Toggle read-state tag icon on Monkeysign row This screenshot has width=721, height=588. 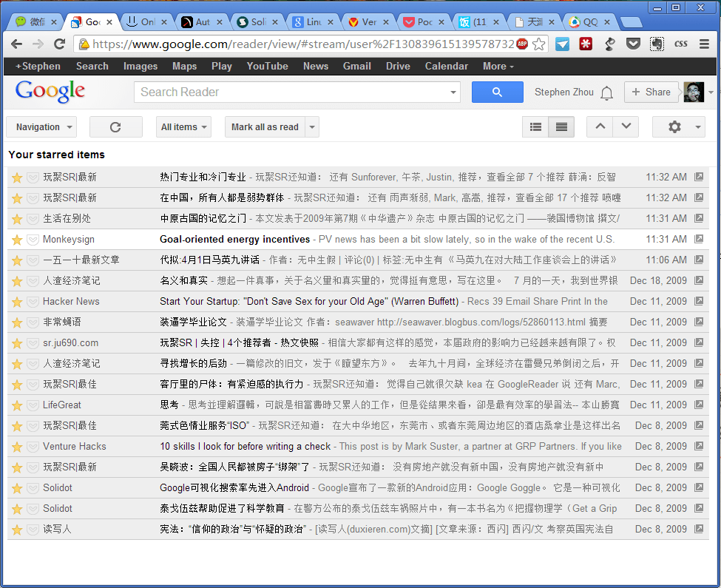click(x=33, y=240)
